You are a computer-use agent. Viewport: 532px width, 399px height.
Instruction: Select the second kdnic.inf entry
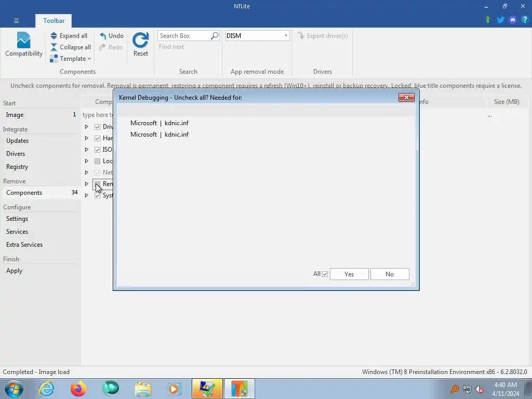click(159, 135)
